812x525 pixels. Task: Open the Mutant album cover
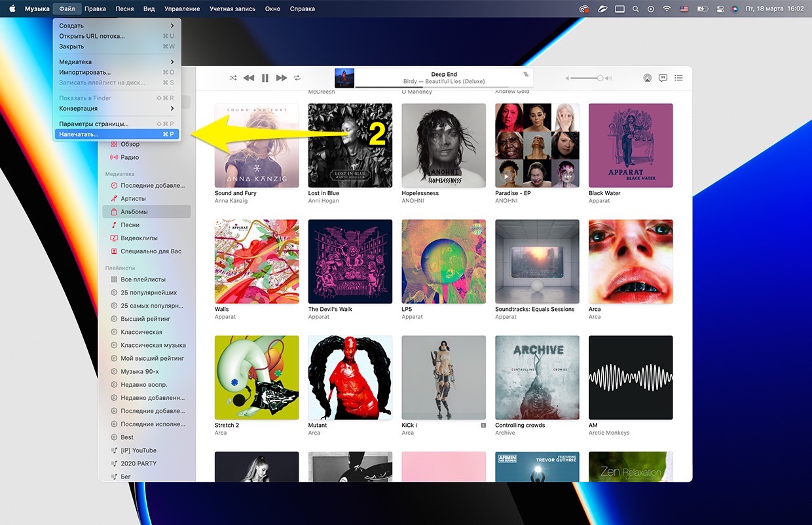(x=350, y=378)
